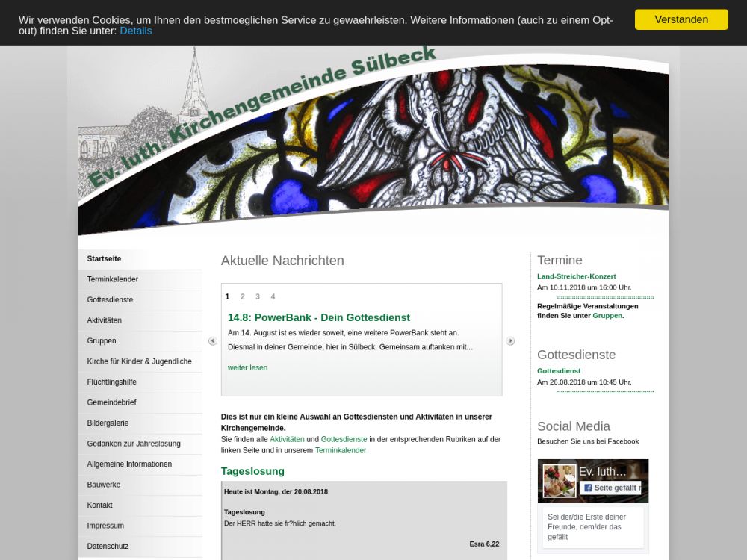The height and width of the screenshot is (560, 747).
Task: Switch to news slide 3
Action: point(258,296)
